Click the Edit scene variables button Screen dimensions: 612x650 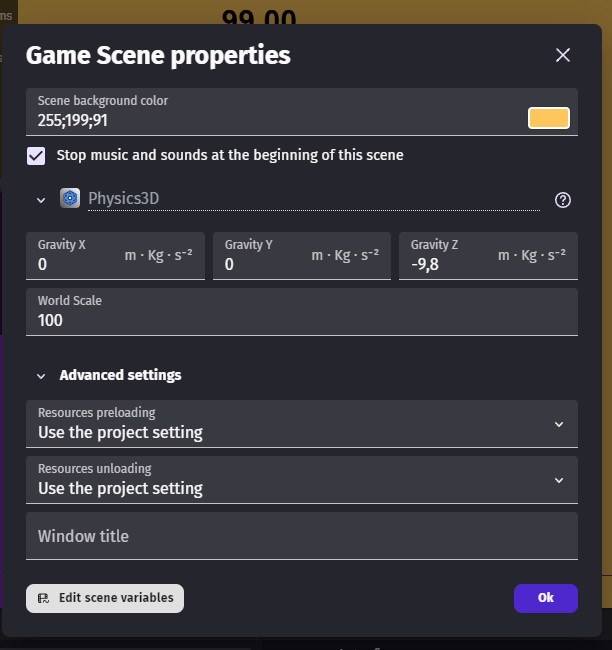(105, 598)
